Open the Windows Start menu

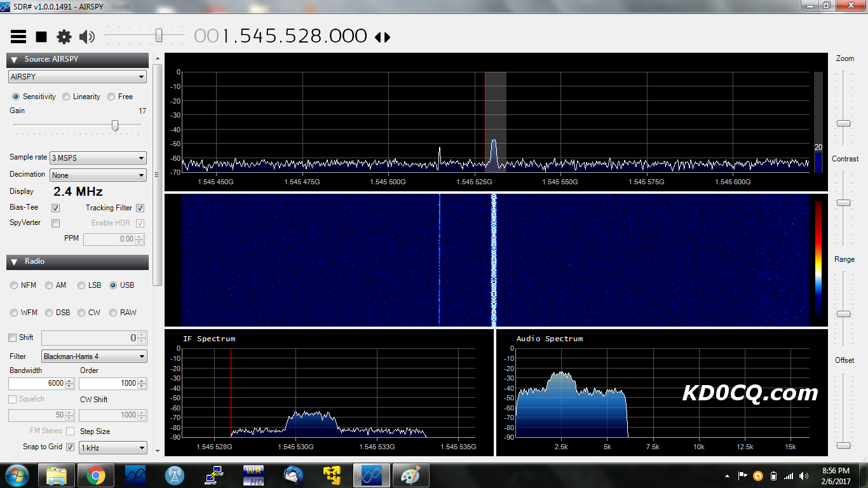tap(17, 475)
